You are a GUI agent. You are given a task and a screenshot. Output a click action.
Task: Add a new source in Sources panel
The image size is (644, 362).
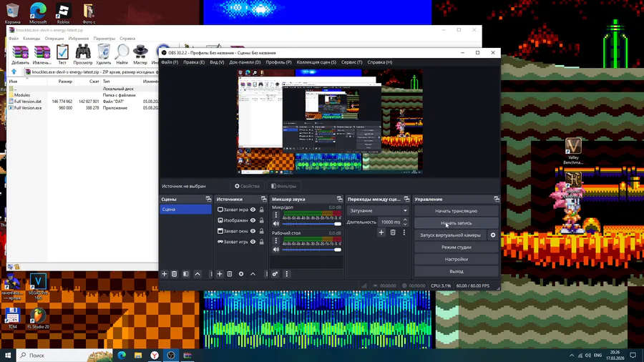coord(220,274)
